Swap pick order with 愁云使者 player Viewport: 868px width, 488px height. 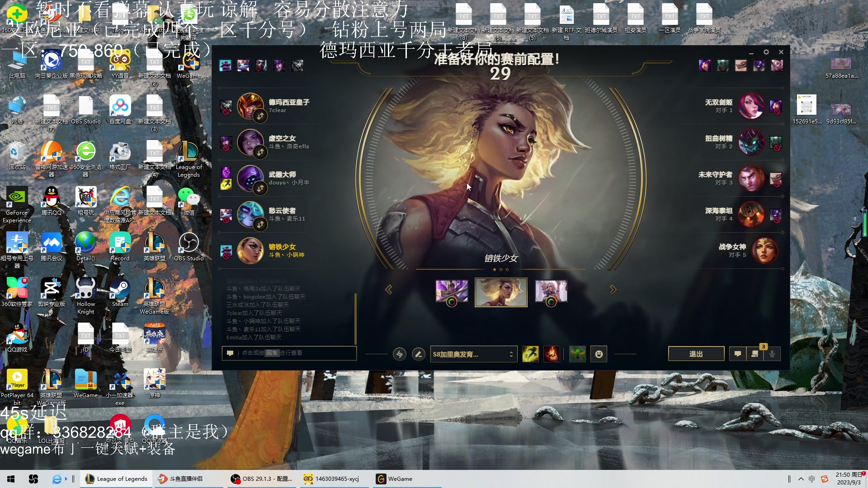[x=260, y=224]
